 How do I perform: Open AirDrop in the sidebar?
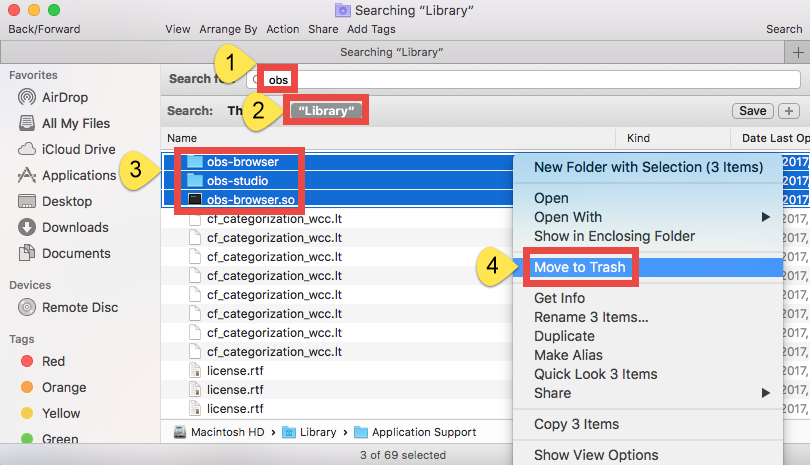click(x=53, y=97)
